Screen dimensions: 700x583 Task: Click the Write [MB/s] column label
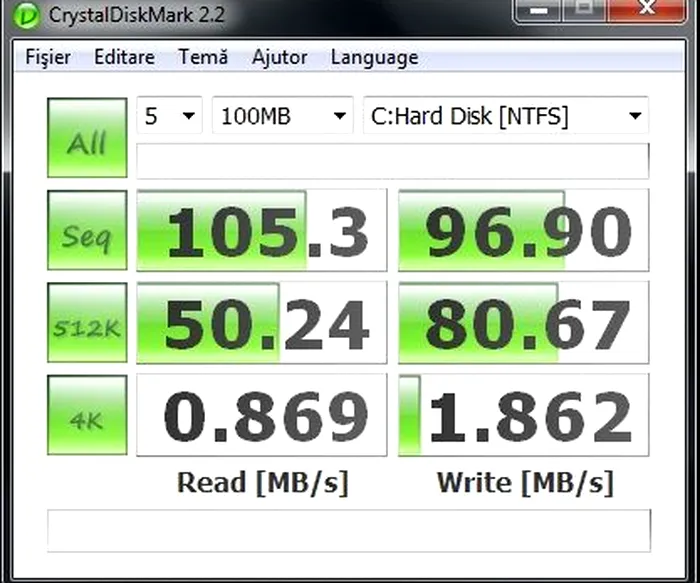coord(525,483)
